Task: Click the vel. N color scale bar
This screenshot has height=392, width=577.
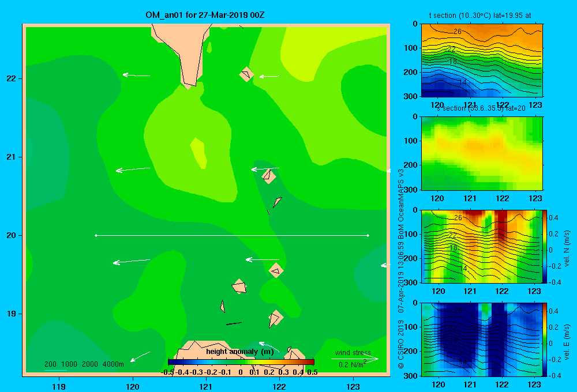Action: [545, 246]
